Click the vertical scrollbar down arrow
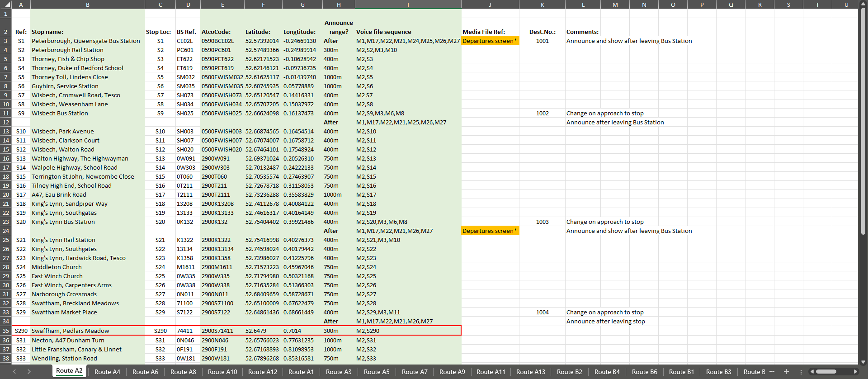 863,362
